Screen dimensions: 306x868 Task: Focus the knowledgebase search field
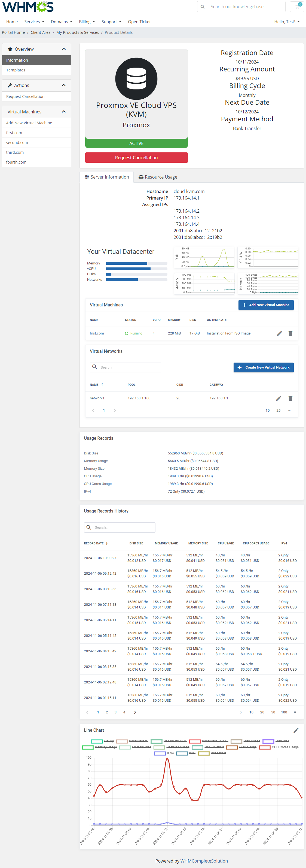click(246, 7)
